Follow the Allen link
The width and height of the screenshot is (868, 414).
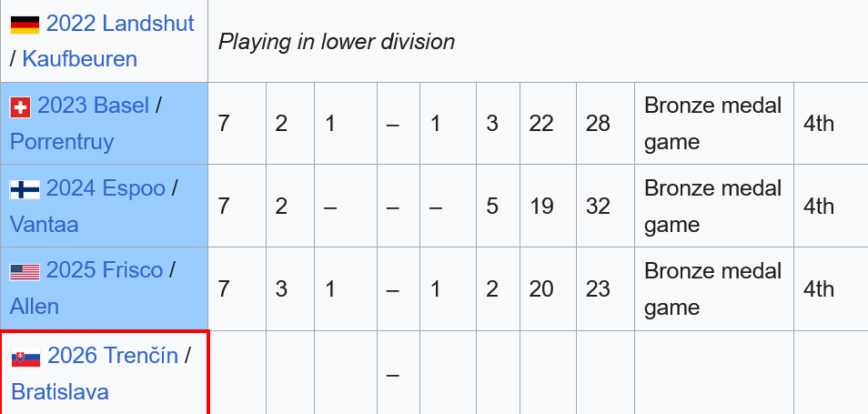click(35, 307)
